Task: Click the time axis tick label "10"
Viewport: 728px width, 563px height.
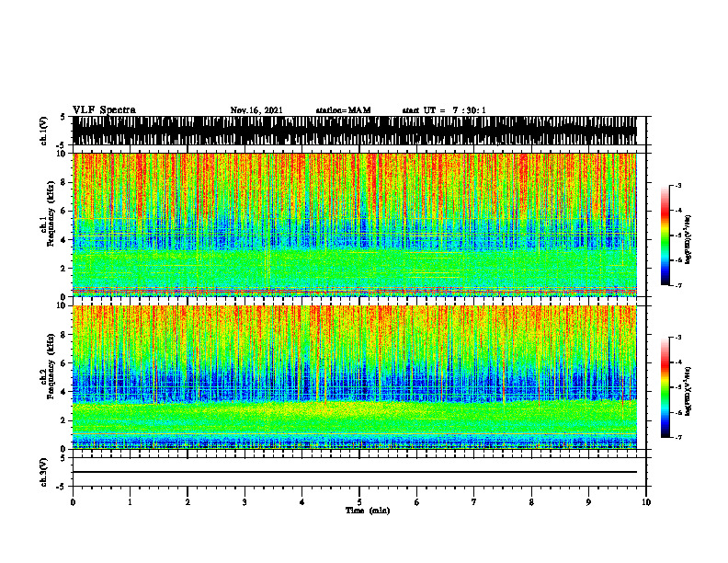Action: [646, 502]
